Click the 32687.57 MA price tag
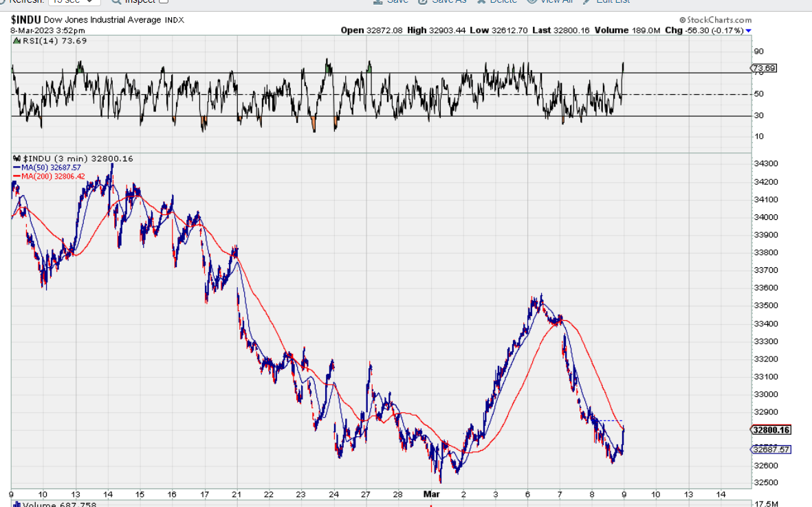Image resolution: width=812 pixels, height=507 pixels. tap(771, 450)
